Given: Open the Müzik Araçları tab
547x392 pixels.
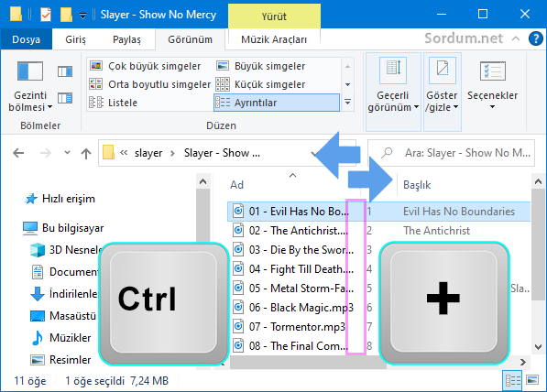Looking at the screenshot, I should pos(274,39).
